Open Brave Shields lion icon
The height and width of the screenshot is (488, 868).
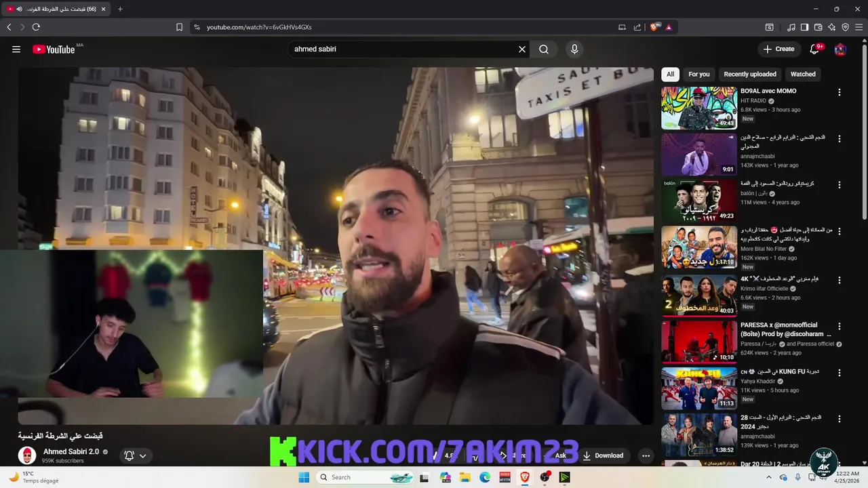[654, 27]
